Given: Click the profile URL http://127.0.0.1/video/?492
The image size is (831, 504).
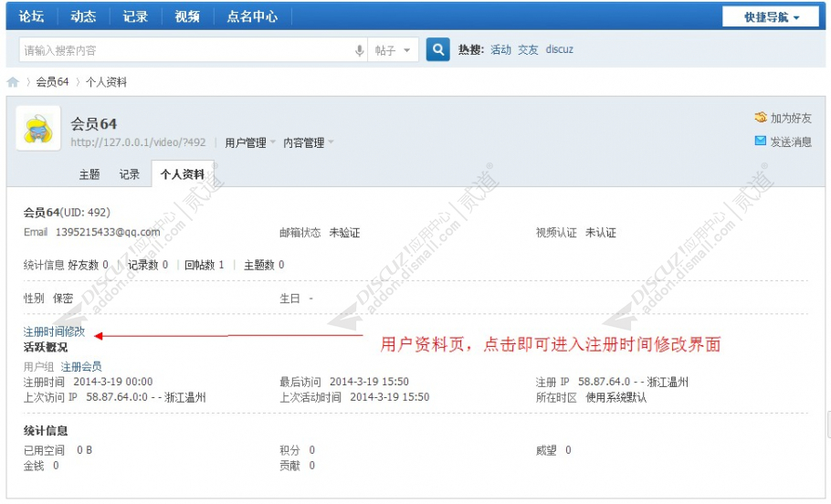Looking at the screenshot, I should [138, 142].
